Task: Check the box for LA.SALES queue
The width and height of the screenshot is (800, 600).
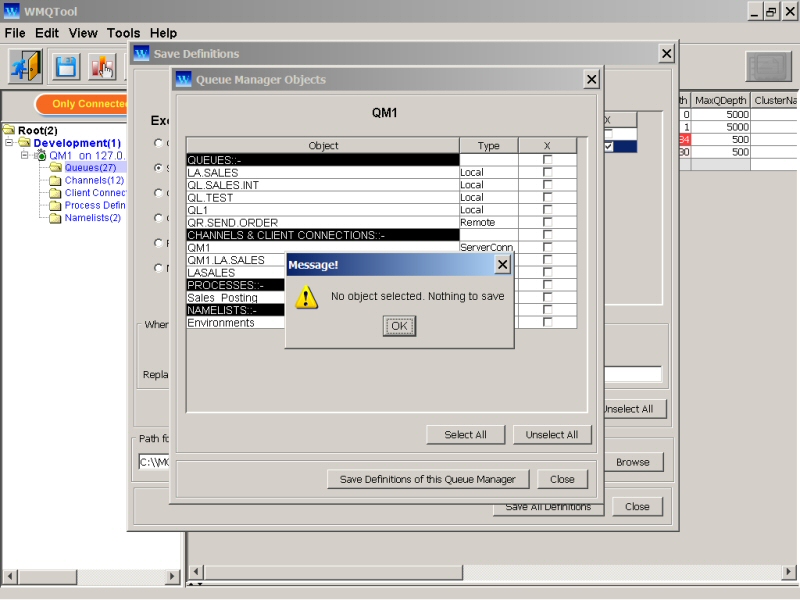Action: click(547, 172)
